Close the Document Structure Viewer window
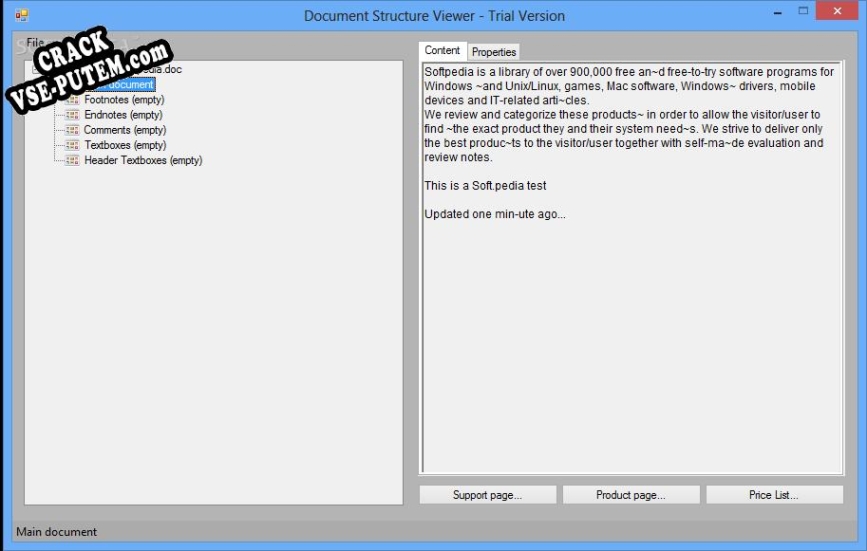The image size is (867, 551). (837, 11)
